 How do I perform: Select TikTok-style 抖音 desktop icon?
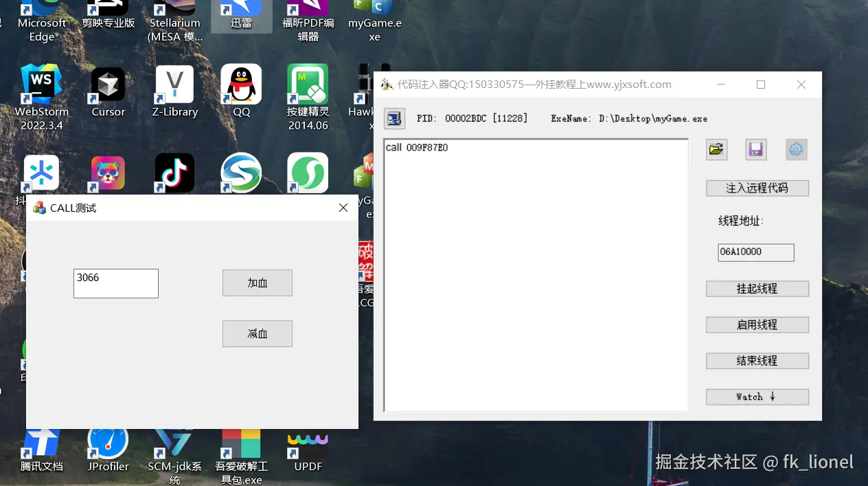174,173
